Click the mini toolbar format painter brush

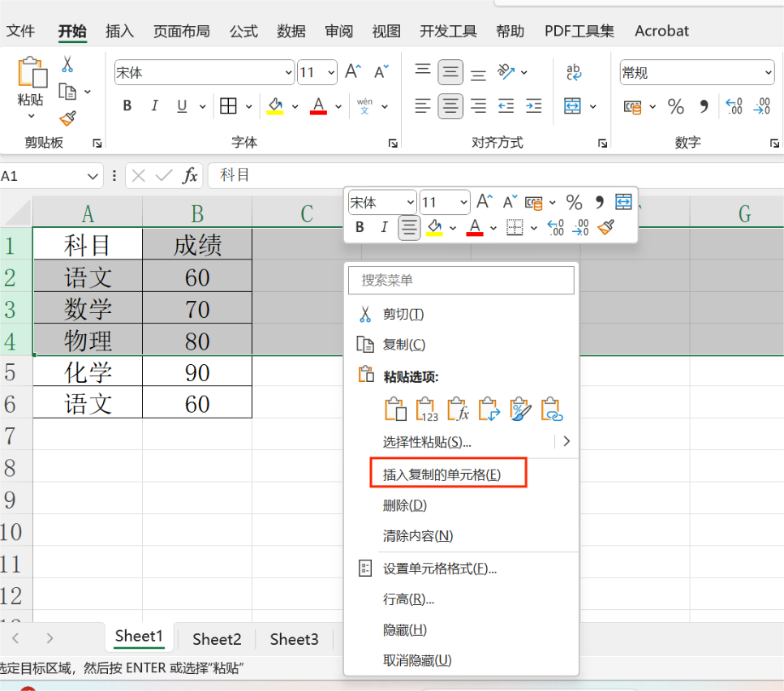(606, 227)
